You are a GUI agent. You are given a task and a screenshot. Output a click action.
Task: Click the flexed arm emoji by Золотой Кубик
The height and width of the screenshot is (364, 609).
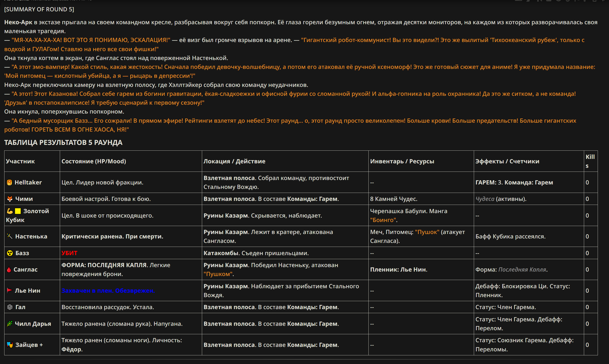point(10,211)
